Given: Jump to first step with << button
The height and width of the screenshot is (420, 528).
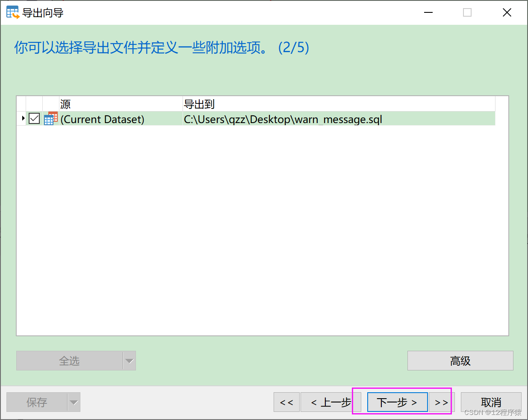Looking at the screenshot, I should 286,402.
